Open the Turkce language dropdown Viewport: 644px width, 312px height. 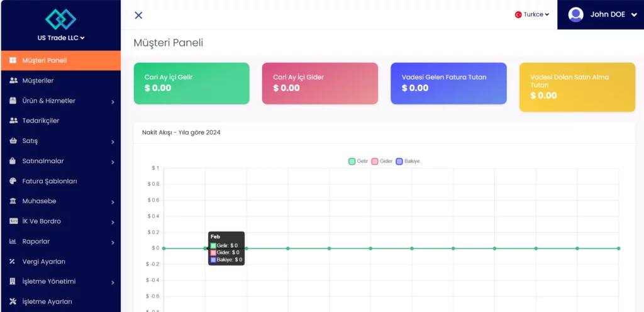click(x=532, y=14)
